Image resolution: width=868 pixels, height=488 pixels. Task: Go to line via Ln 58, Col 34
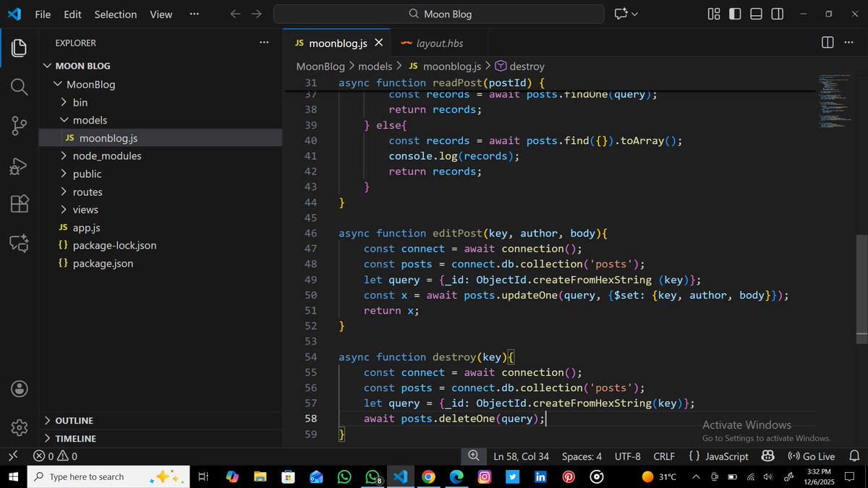click(x=521, y=456)
